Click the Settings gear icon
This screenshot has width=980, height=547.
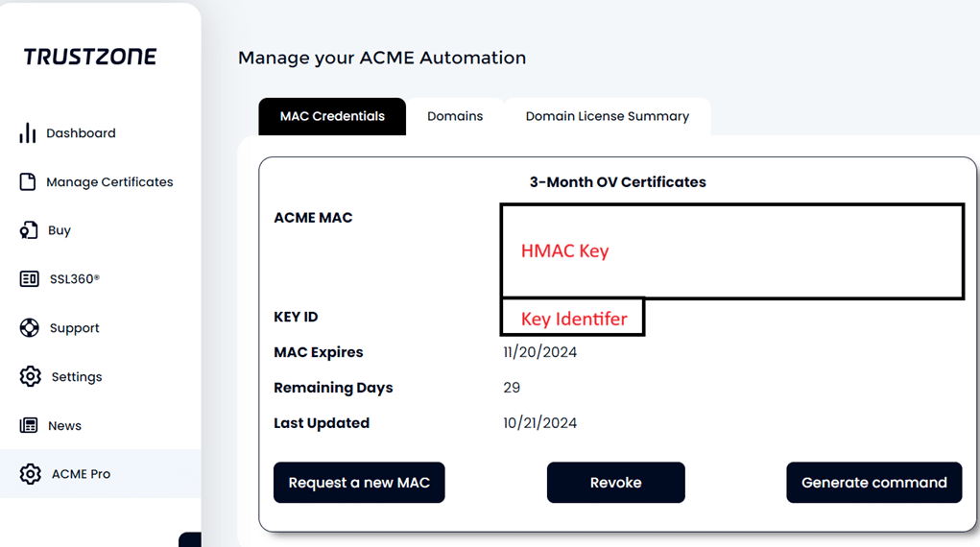pos(30,376)
